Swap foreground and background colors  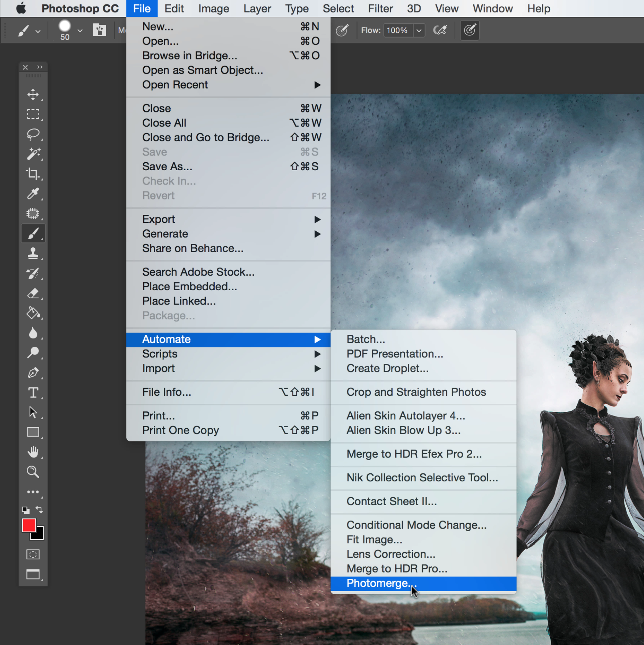point(39,509)
